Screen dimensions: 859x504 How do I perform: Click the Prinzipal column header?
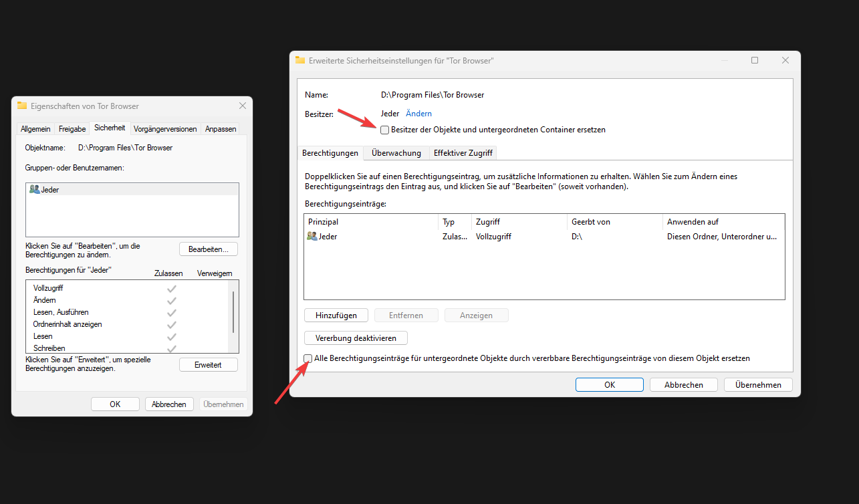[x=371, y=222]
